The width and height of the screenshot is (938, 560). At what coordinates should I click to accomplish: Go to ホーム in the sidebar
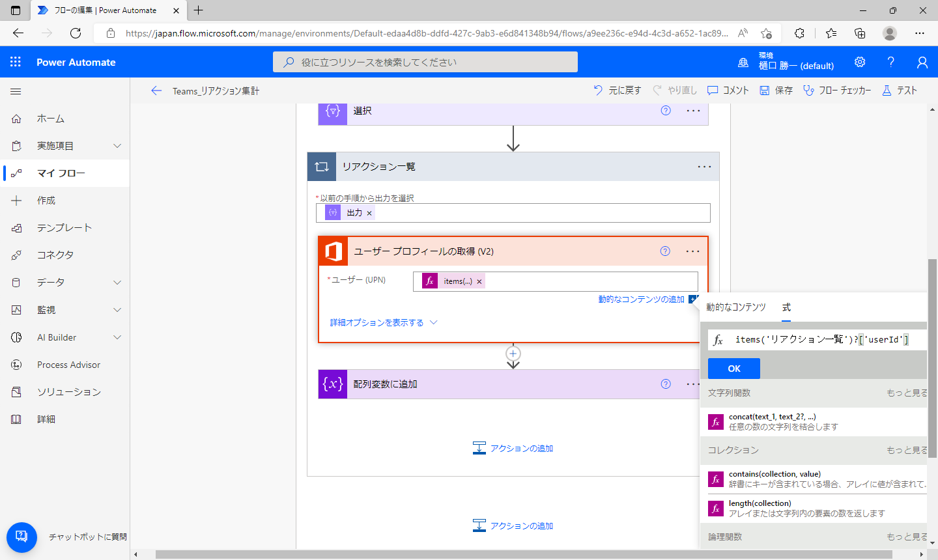click(x=51, y=119)
